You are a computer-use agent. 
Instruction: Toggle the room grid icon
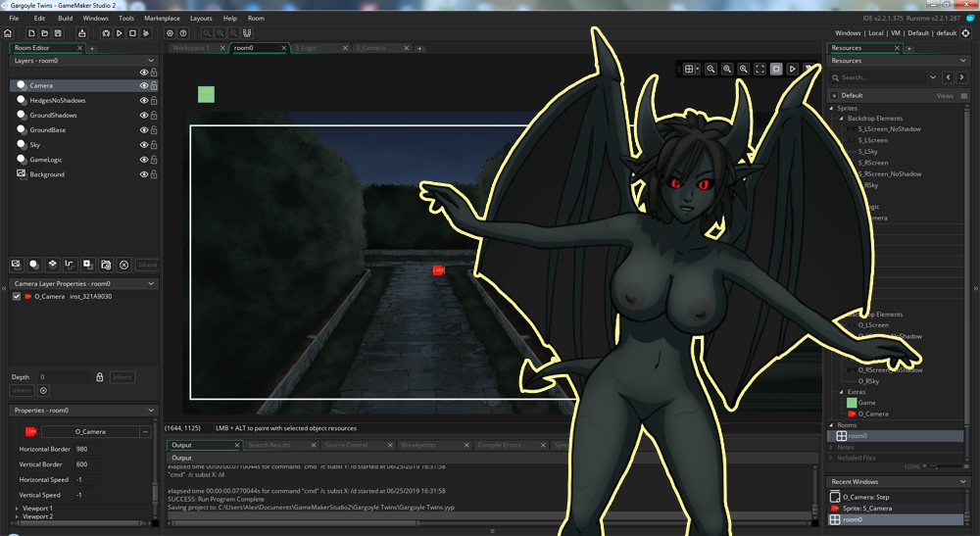coord(689,69)
